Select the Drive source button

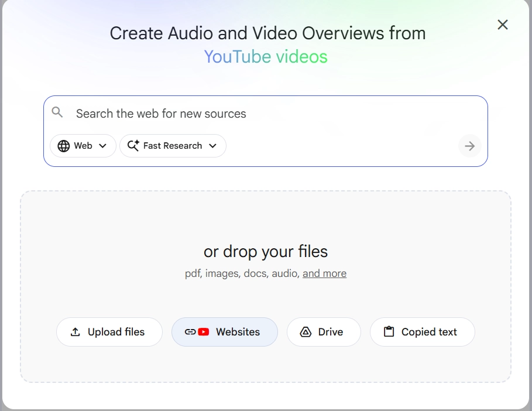point(324,332)
